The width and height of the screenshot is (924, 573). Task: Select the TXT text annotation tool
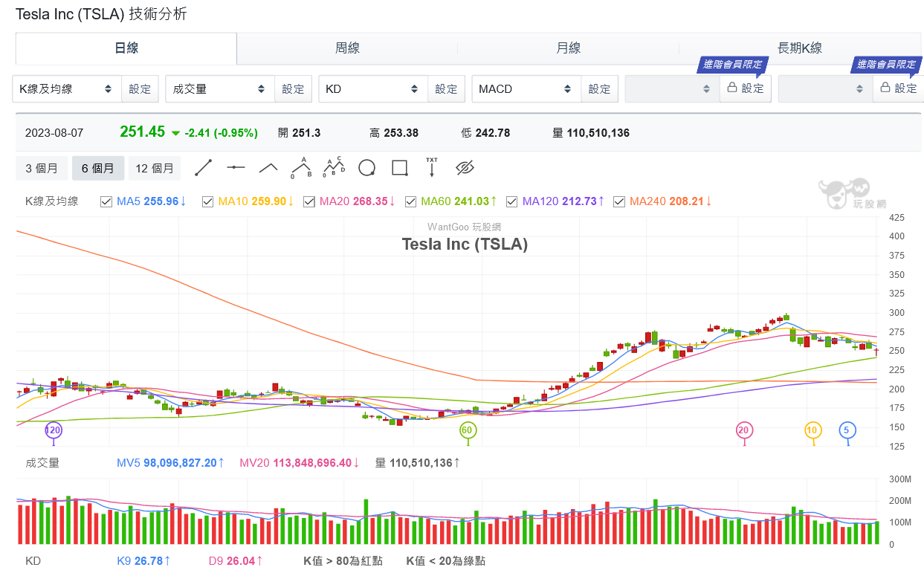point(432,167)
